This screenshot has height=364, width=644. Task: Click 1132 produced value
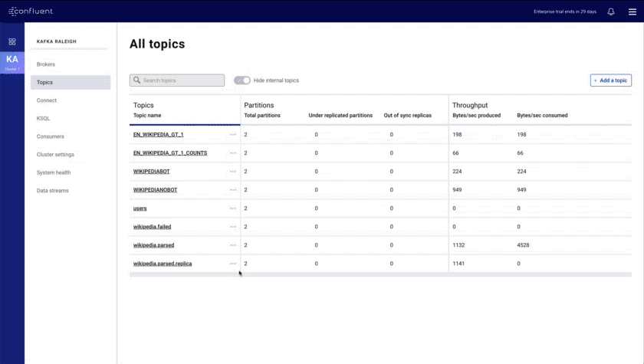point(458,245)
